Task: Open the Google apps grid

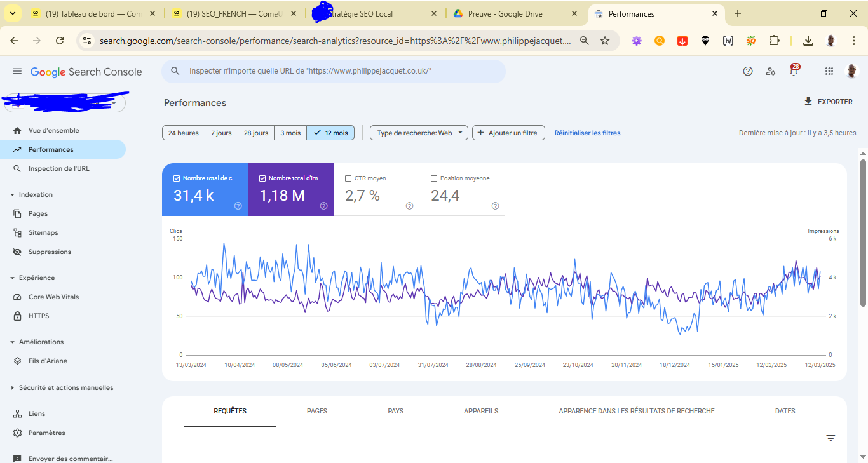Action: (x=829, y=72)
